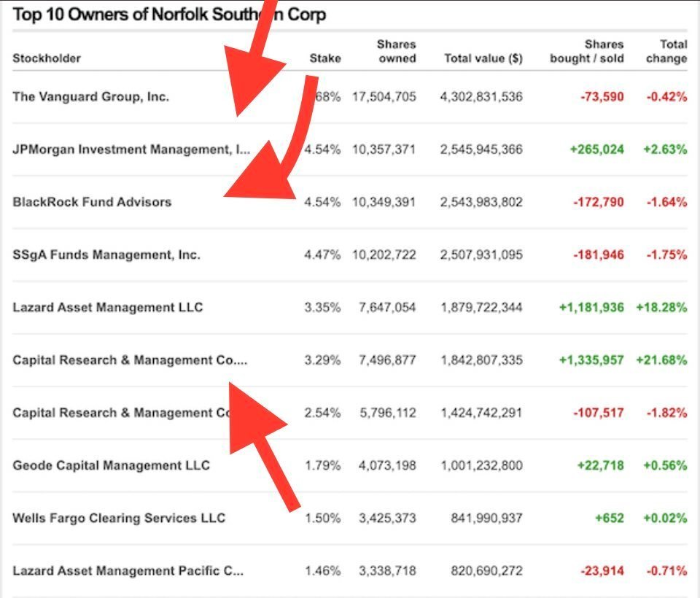Select BlackRock Fund Advisors row name
The image size is (700, 598).
pyautogui.click(x=92, y=202)
